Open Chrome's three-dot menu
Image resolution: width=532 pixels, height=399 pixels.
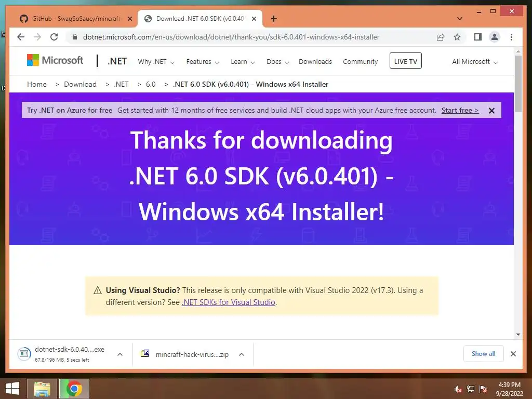[512, 37]
